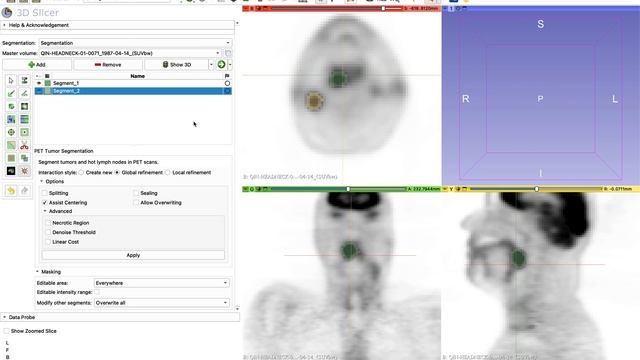Toggle visibility eye of Segment_2
Viewport: 640px width, 360px height.
(39, 91)
